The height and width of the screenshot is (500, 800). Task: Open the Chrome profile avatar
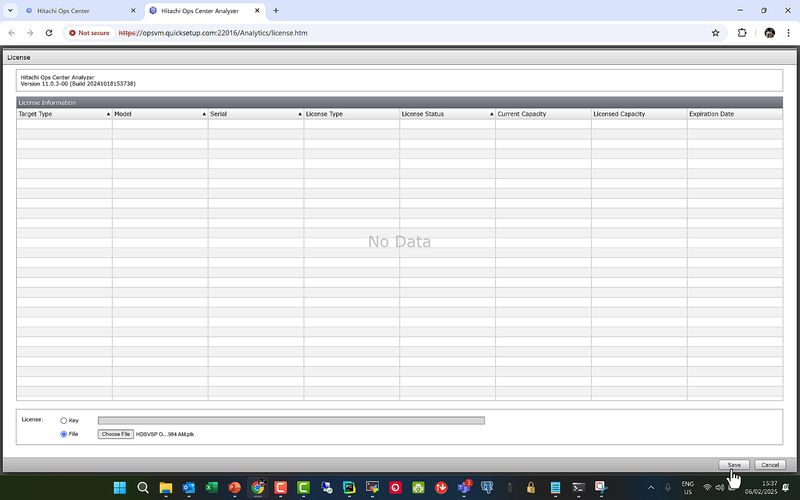(769, 33)
